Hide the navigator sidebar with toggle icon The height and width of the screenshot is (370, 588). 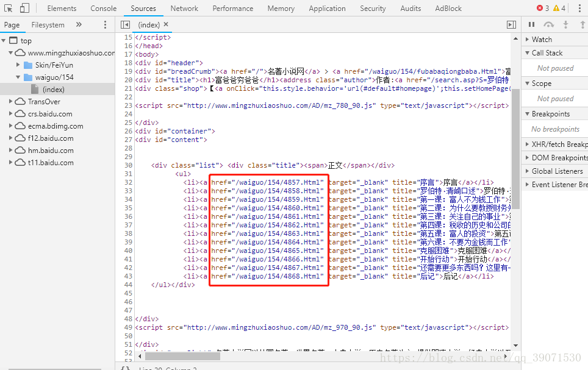pos(125,25)
